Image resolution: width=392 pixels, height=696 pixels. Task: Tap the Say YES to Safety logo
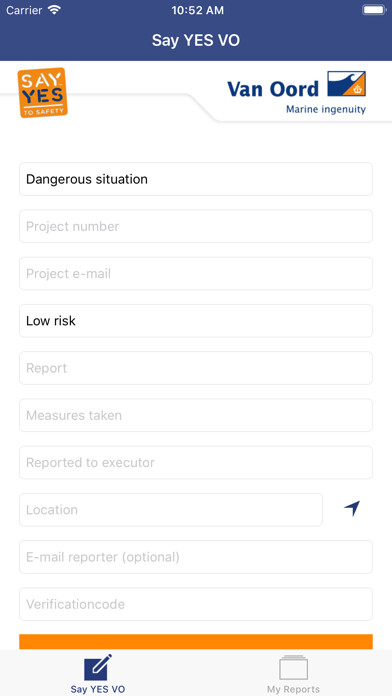coord(43,93)
